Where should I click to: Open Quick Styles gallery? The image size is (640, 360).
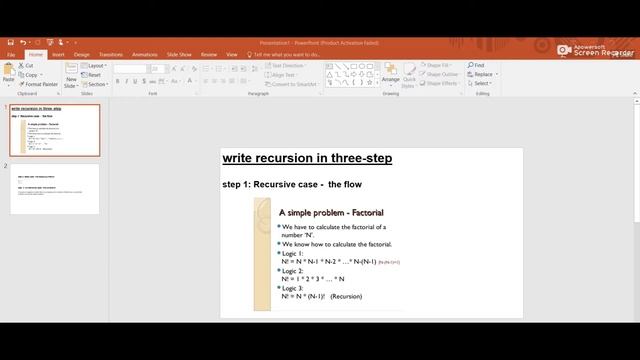point(409,75)
